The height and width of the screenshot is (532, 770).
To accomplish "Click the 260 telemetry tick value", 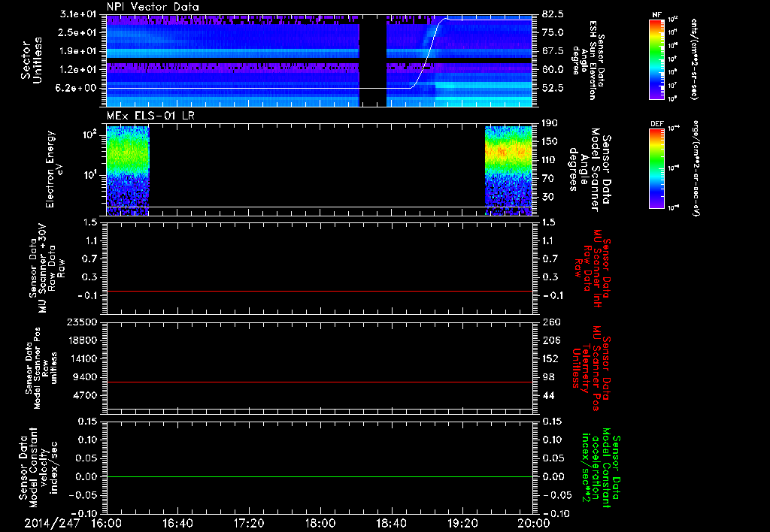I will tap(550, 322).
